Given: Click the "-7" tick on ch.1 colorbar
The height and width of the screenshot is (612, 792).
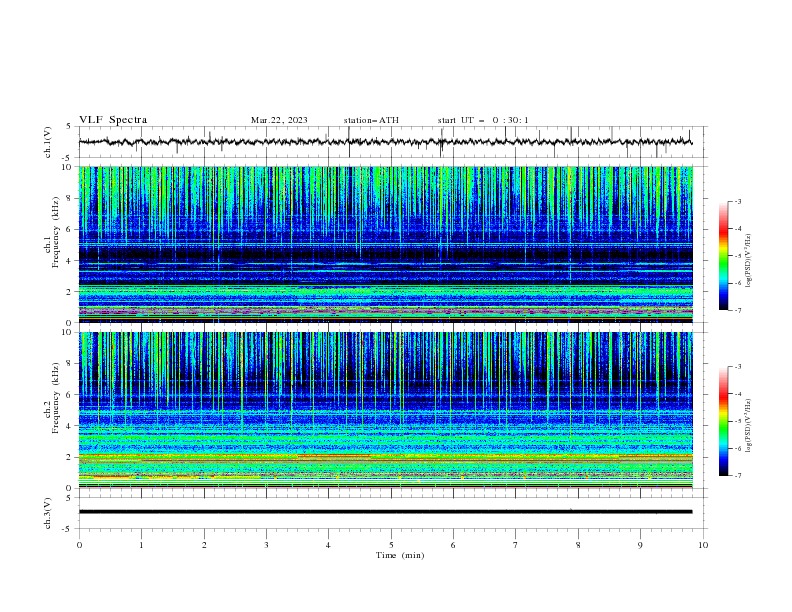Looking at the screenshot, I should tap(737, 311).
